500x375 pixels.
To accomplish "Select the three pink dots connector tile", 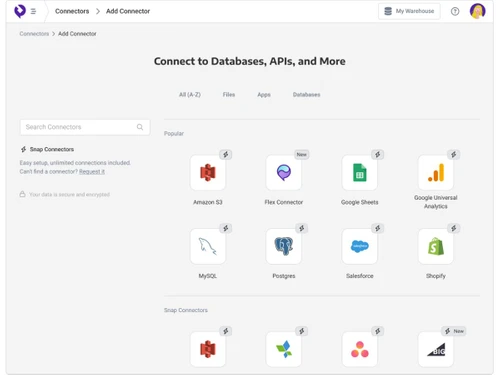I will pos(360,349).
